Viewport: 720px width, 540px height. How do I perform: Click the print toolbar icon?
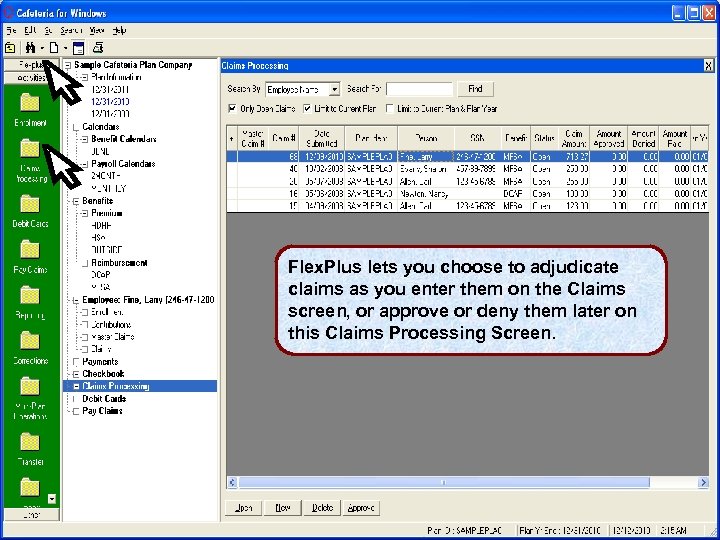click(98, 47)
